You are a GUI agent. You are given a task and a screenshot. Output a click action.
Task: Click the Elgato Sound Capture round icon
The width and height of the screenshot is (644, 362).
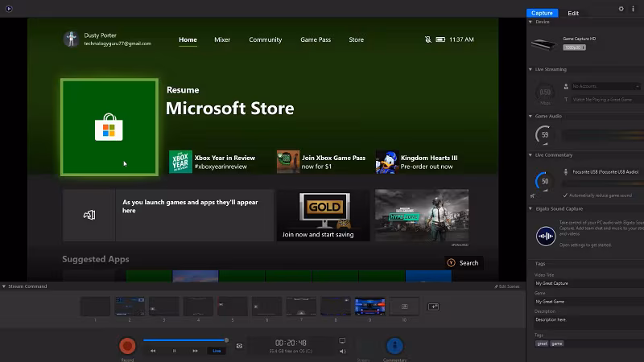(x=546, y=236)
